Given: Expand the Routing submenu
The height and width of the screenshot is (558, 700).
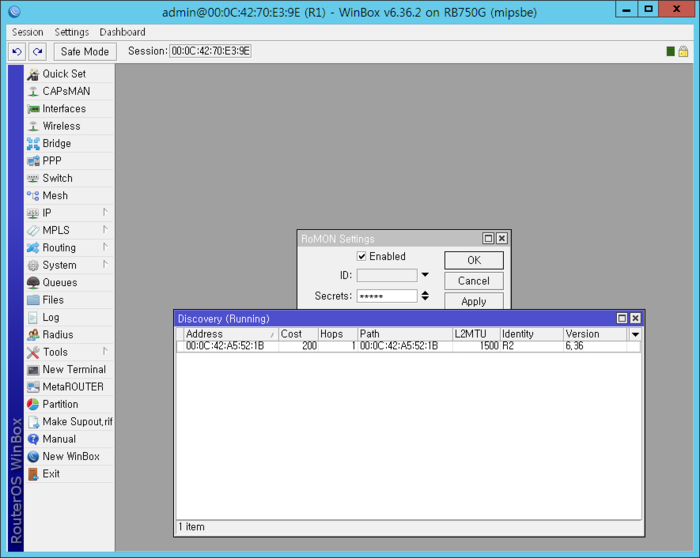Looking at the screenshot, I should pos(69,248).
